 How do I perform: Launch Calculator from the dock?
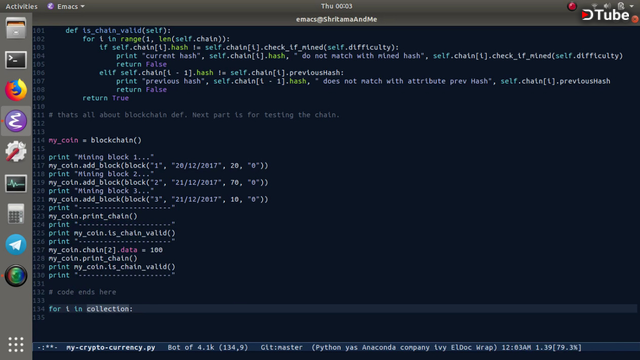coord(16,214)
